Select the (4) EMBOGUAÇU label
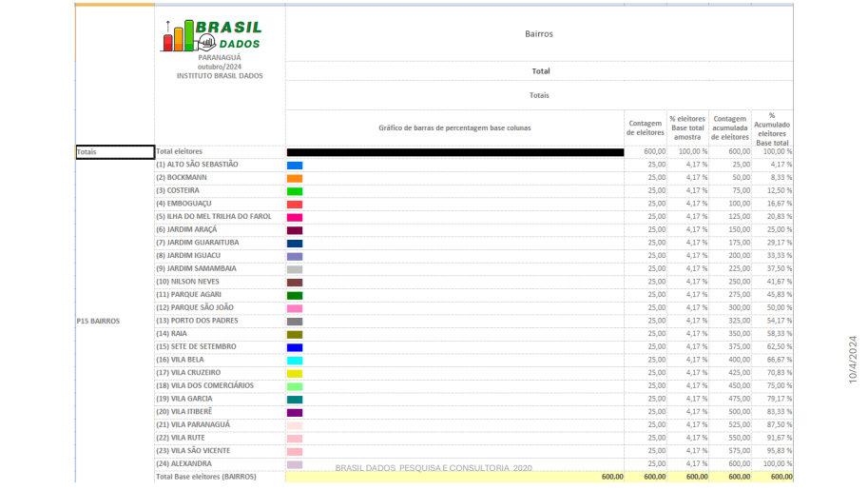The width and height of the screenshot is (868, 490). [x=183, y=204]
